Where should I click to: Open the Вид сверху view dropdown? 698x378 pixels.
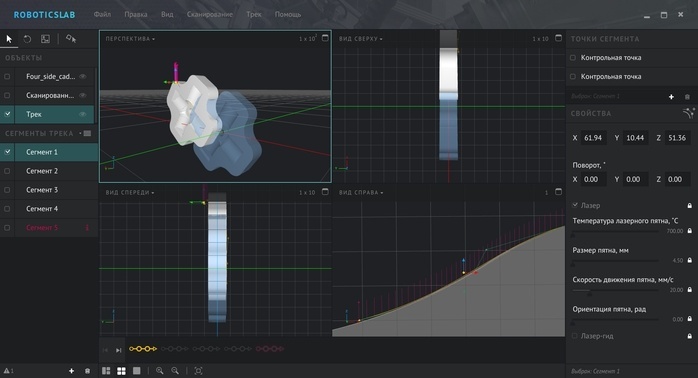pyautogui.click(x=361, y=39)
